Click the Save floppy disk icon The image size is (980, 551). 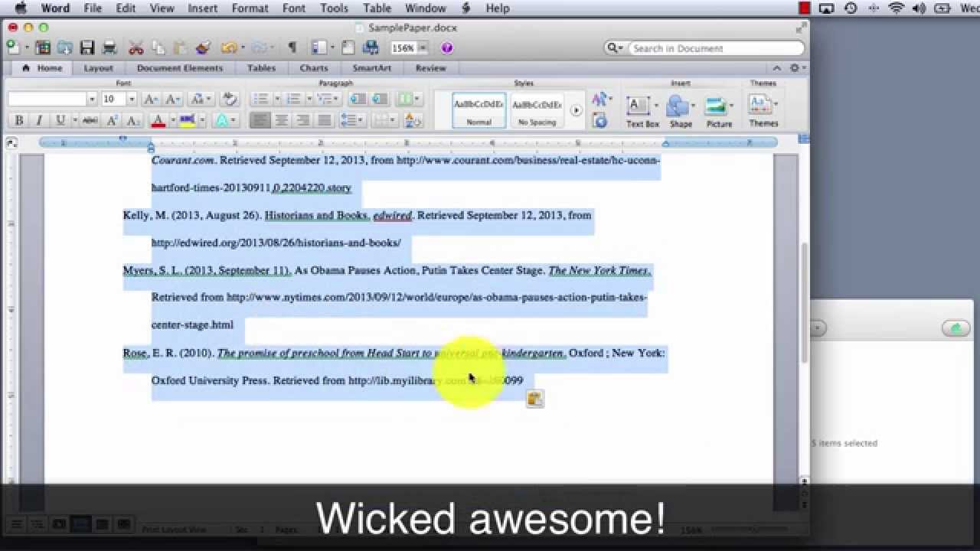[x=87, y=48]
